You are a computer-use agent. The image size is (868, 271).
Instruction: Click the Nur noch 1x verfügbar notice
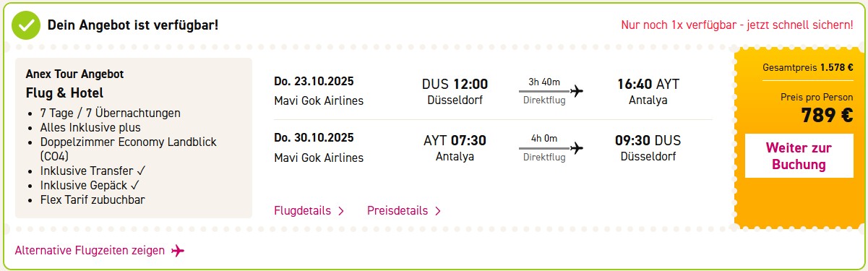coord(737,25)
